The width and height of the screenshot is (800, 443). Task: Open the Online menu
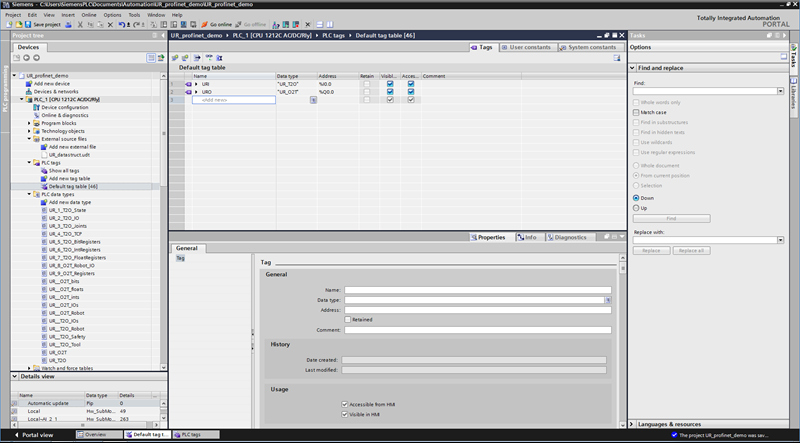click(x=89, y=15)
